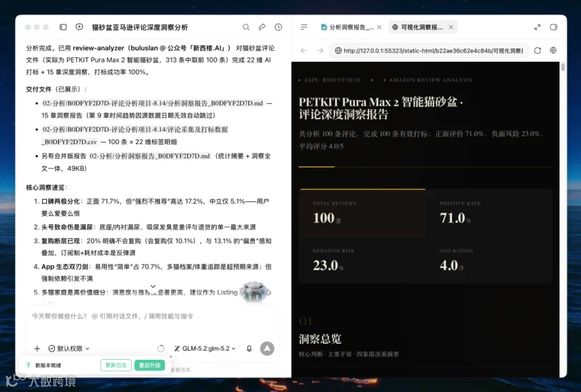Click the AVG RATING 4.0 card
This screenshot has height=392, width=581.
tap(489, 260)
